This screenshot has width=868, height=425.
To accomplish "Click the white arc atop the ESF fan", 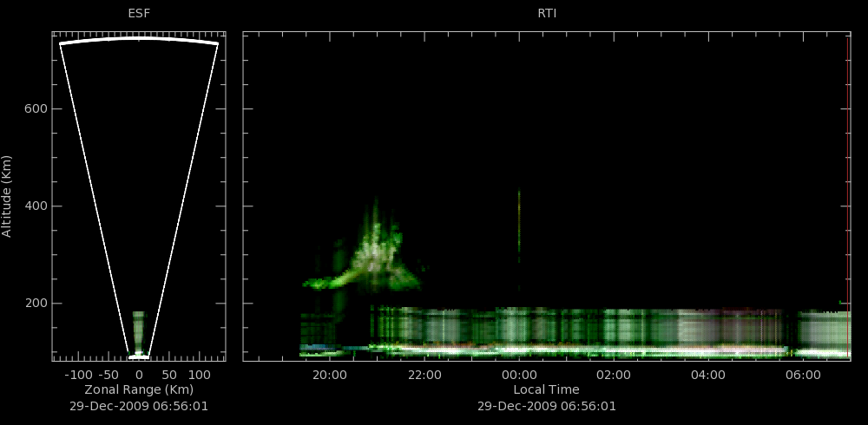I will point(139,40).
